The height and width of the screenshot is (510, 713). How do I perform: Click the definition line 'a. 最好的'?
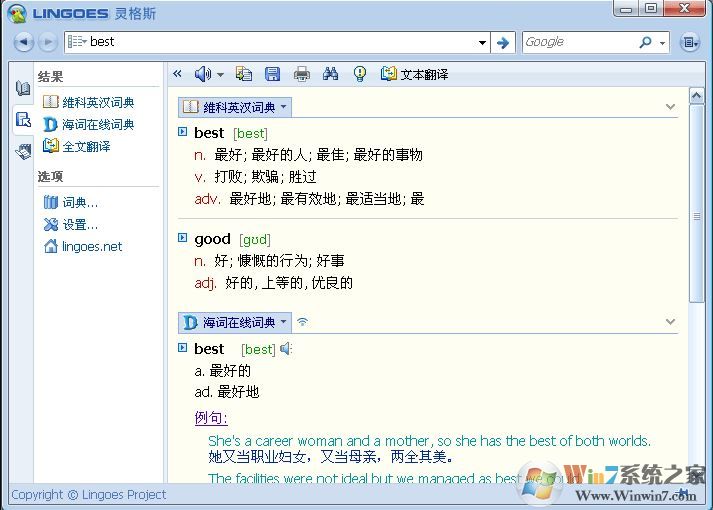coord(222,371)
